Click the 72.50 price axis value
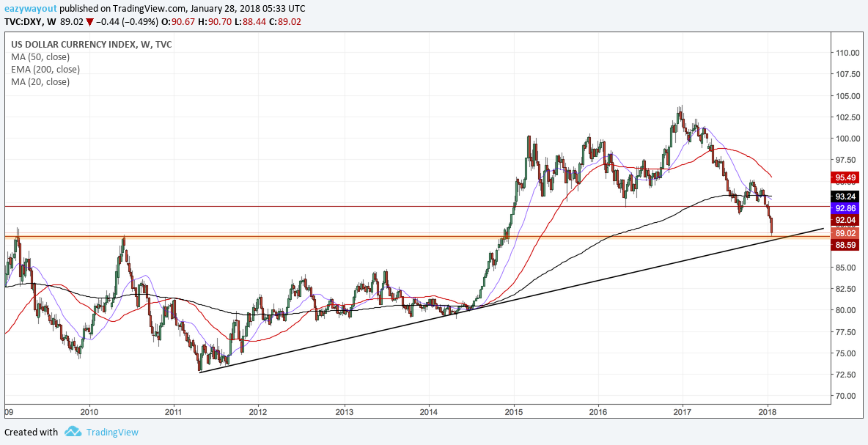Viewport: 868px width, 445px height. click(847, 375)
